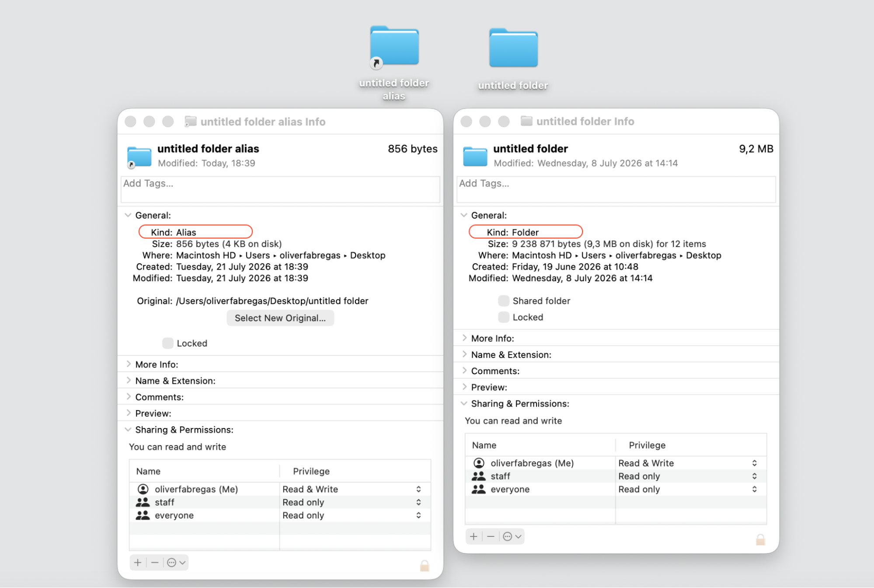Select the untitled folder desktop icon
This screenshot has height=588, width=874.
513,48
